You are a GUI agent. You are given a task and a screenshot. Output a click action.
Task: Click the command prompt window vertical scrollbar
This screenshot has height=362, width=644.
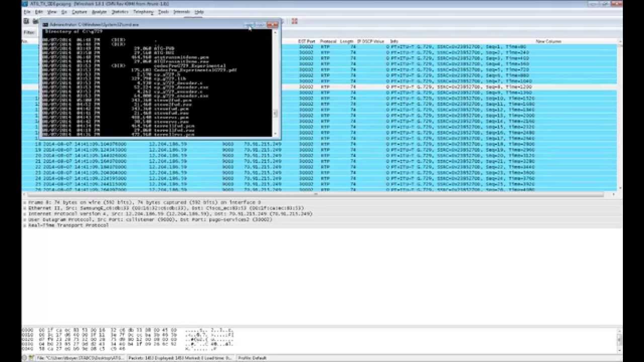275,83
